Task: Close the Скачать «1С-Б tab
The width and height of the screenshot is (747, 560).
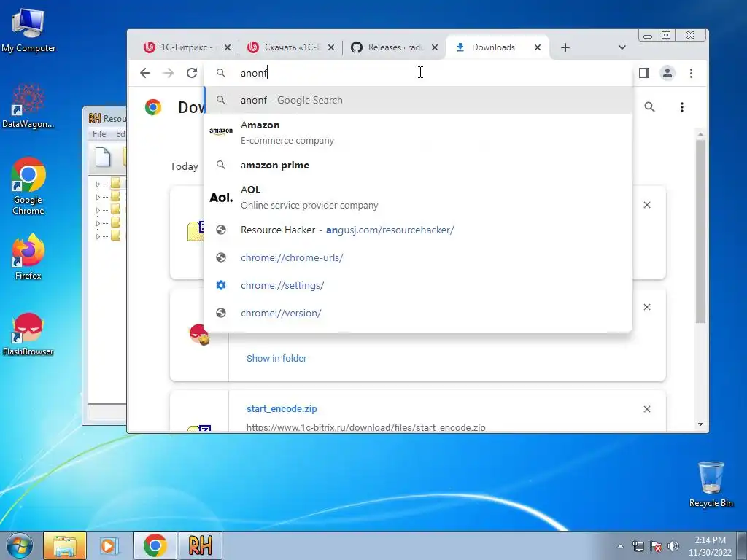Action: point(331,47)
